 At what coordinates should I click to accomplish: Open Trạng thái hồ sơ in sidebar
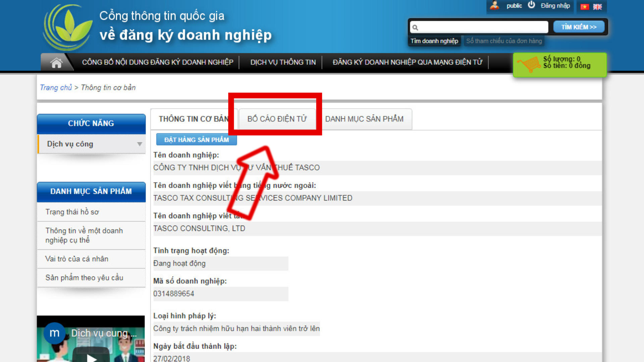(72, 212)
